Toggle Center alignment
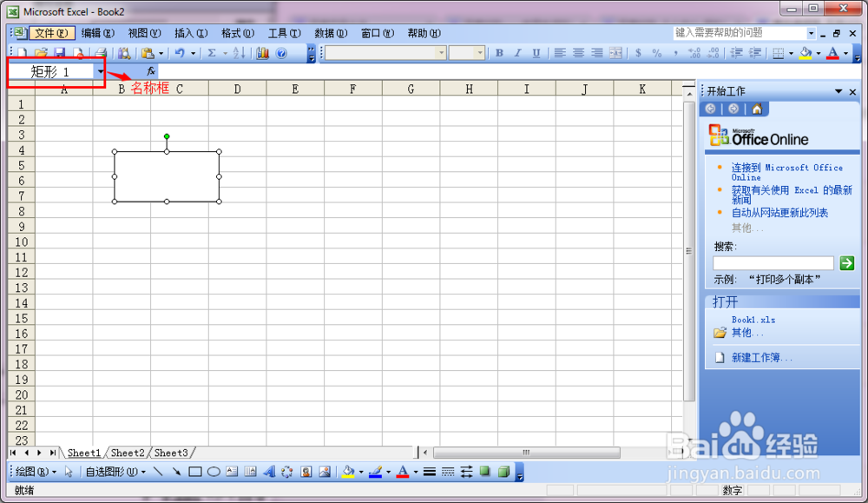Image resolution: width=868 pixels, height=503 pixels. [578, 53]
